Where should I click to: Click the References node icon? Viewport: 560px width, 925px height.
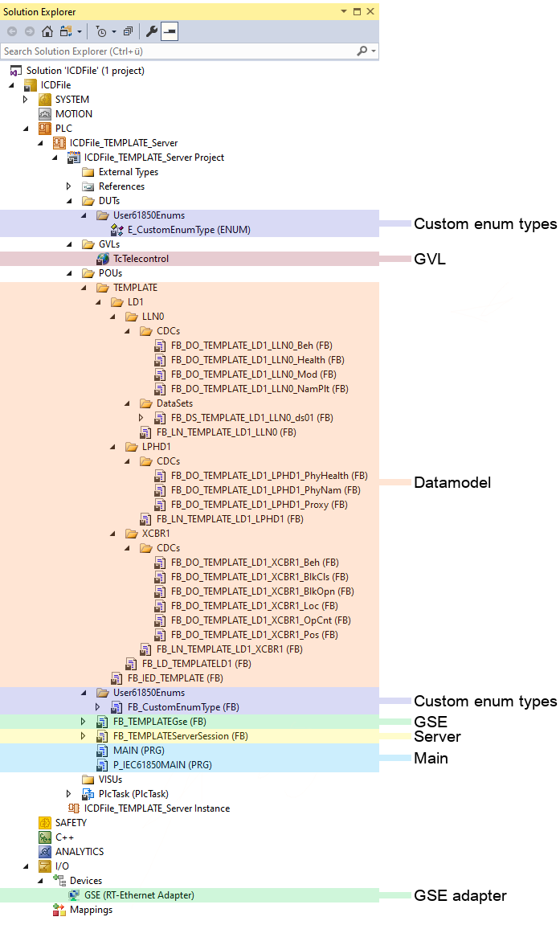tap(88, 186)
